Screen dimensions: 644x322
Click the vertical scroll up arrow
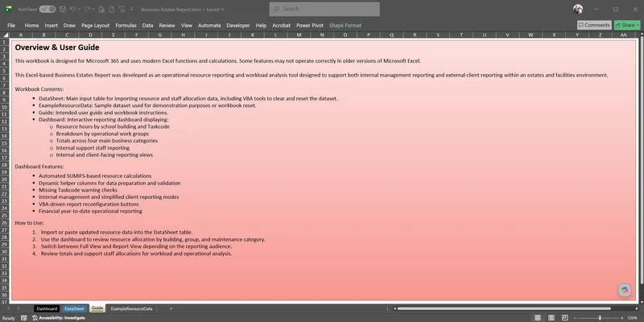(x=642, y=35)
